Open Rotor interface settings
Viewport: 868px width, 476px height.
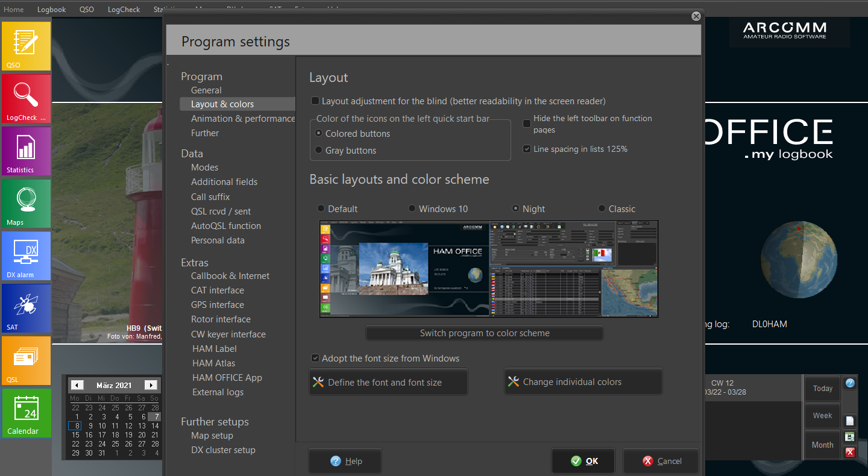click(221, 319)
